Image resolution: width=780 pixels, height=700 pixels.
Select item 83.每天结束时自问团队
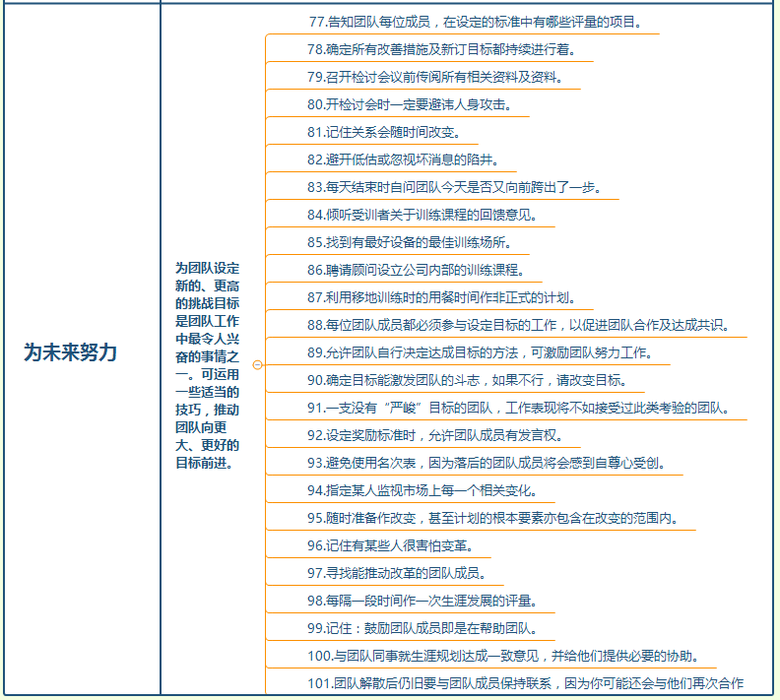(x=455, y=187)
